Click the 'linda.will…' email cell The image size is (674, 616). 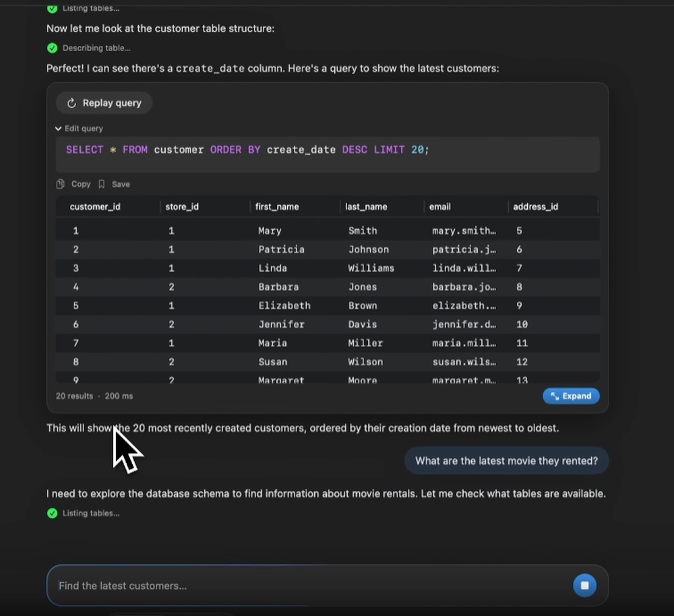(464, 268)
